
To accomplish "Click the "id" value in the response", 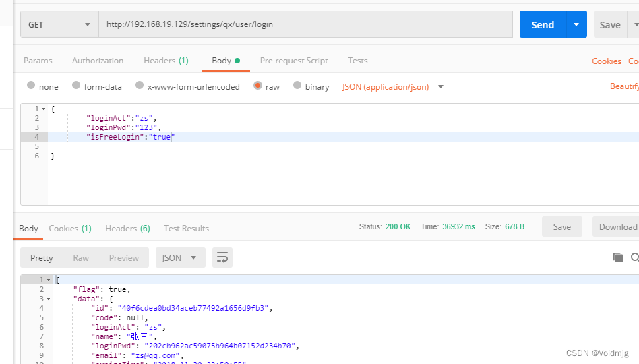I will point(193,308).
